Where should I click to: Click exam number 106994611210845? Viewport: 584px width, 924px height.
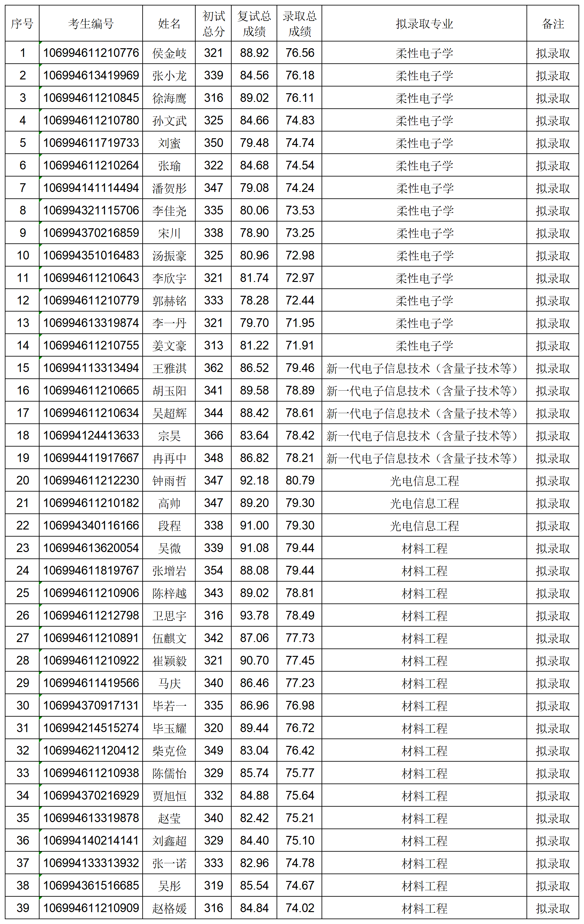[91, 98]
